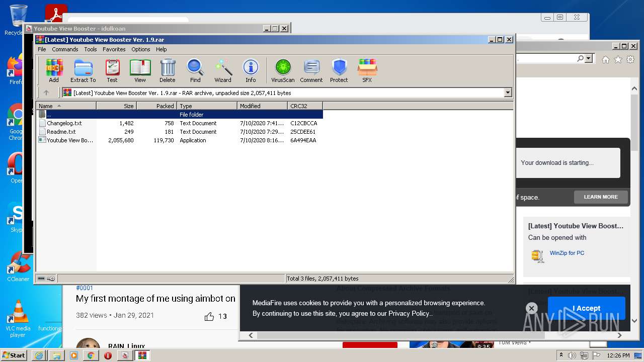Click the WinZip icon beside the link

[x=538, y=256]
